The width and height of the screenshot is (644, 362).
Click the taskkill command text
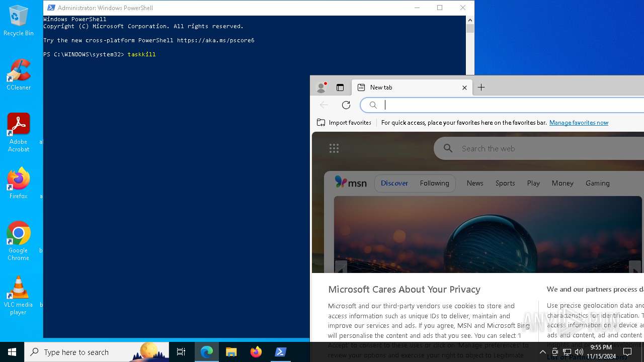142,54
